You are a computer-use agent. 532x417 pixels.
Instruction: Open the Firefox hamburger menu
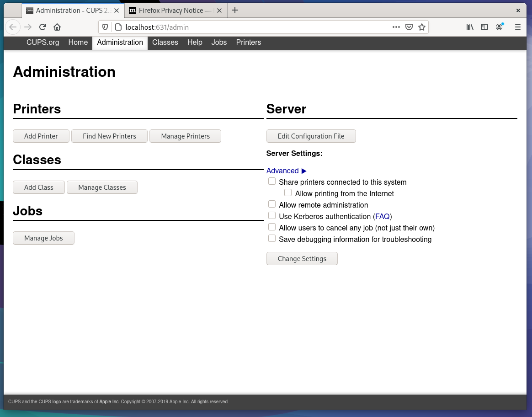[x=518, y=27]
